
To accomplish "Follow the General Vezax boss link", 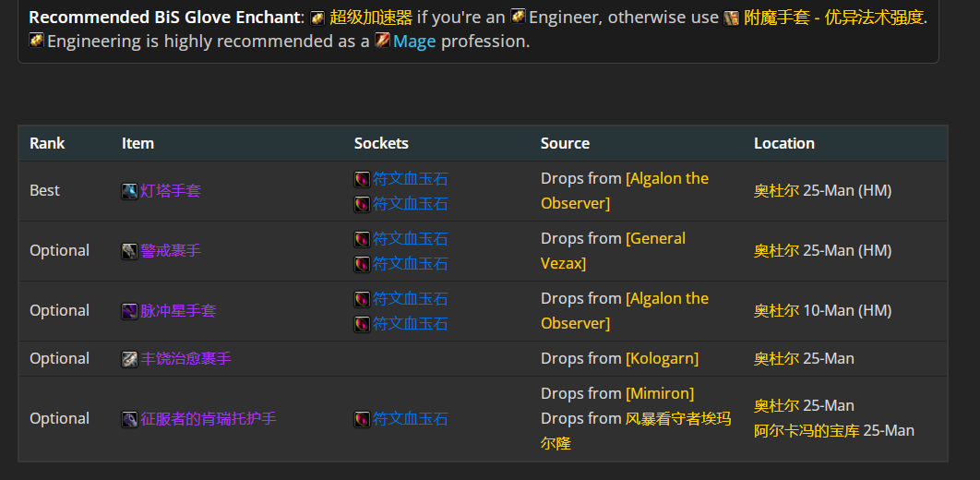I will pyautogui.click(x=655, y=238).
